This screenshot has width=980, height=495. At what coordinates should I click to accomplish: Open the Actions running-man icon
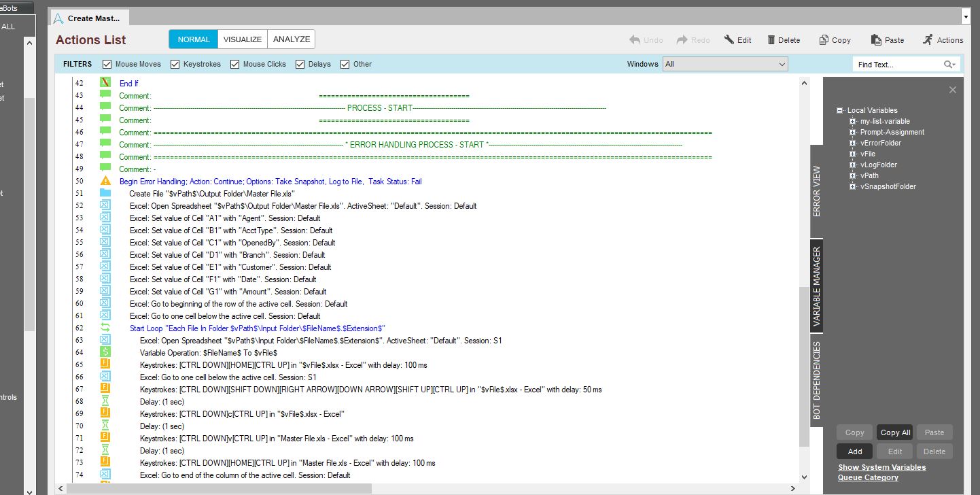(928, 40)
